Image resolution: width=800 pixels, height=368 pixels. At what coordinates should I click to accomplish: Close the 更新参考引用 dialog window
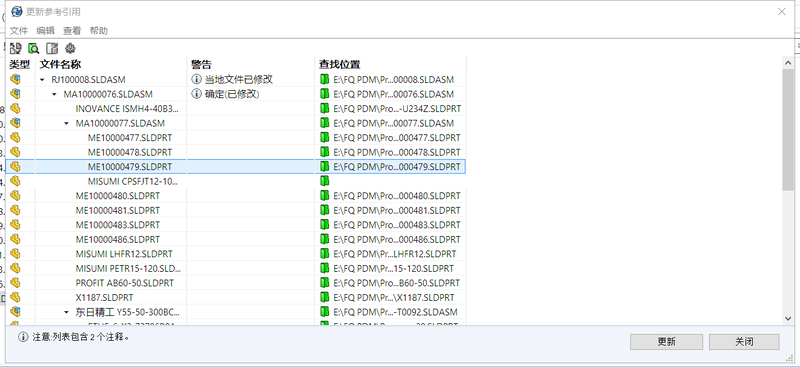[x=781, y=11]
